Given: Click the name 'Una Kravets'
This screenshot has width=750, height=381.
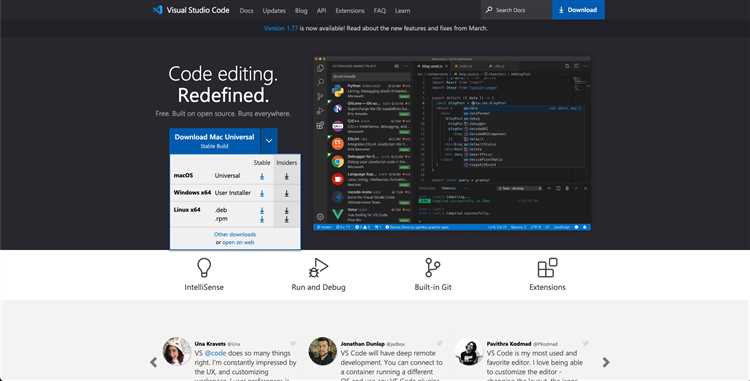Looking at the screenshot, I should [x=210, y=344].
